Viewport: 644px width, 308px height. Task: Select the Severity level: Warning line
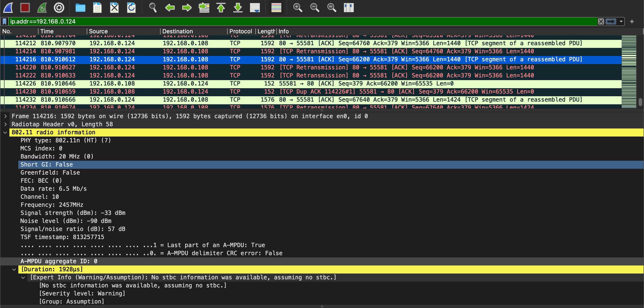click(340, 293)
